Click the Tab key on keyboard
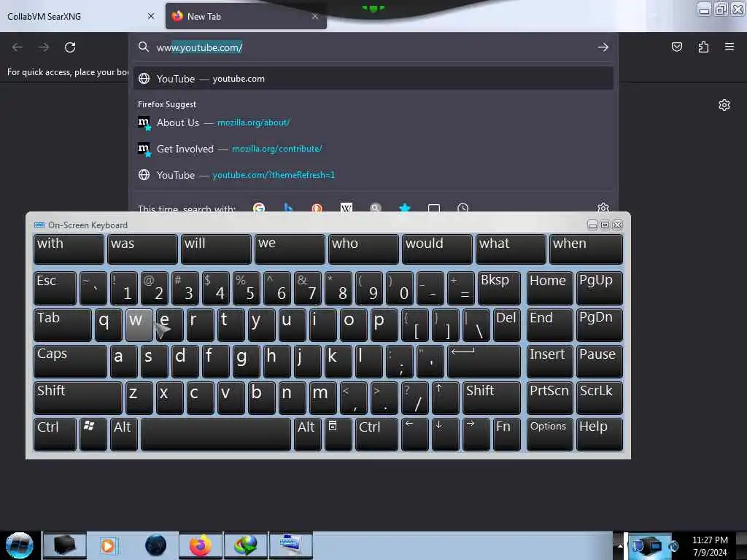This screenshot has height=560, width=747. (x=63, y=324)
